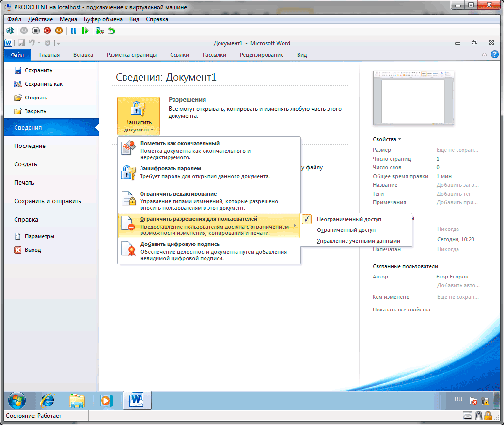The height and width of the screenshot is (425, 504).
Task: Open Customize Quick Access Toolbar dropdown
Action: (58, 43)
